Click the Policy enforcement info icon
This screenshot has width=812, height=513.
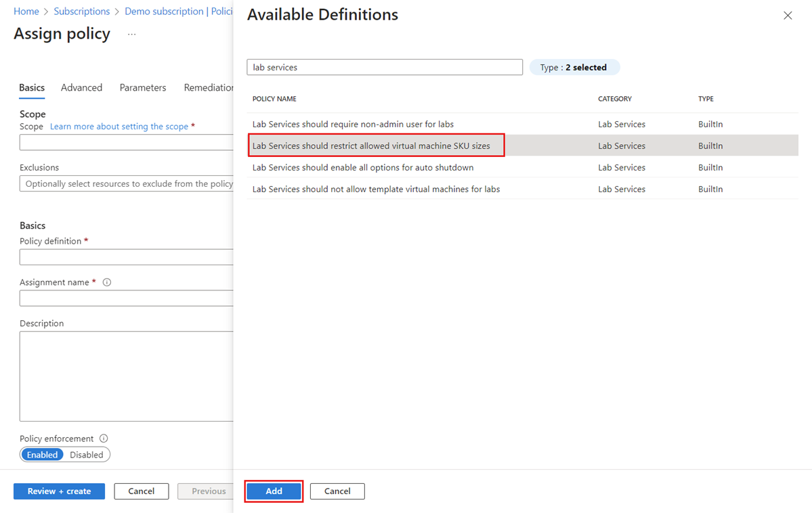104,439
